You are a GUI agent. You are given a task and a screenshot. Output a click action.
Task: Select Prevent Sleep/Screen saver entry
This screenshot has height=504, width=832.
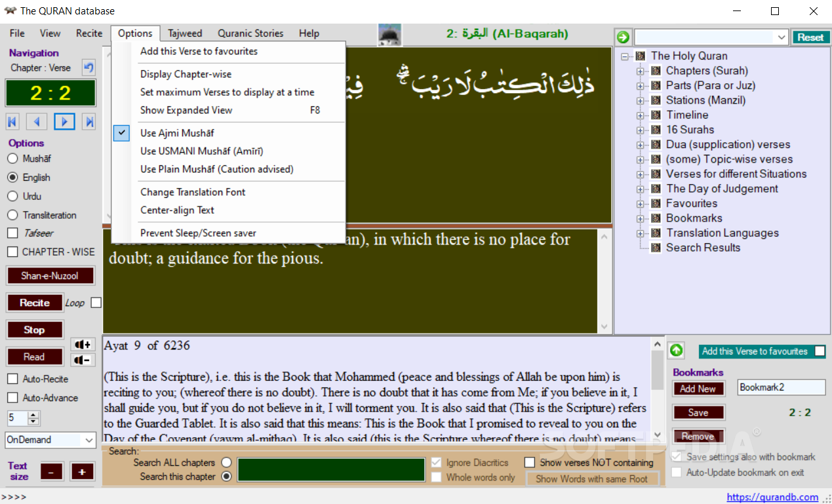(228, 233)
